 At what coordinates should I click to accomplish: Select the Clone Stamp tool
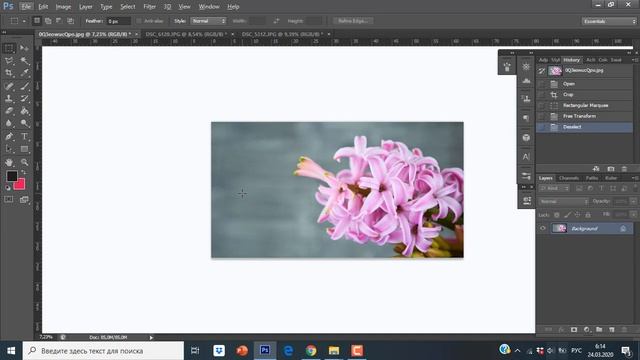tap(9, 98)
